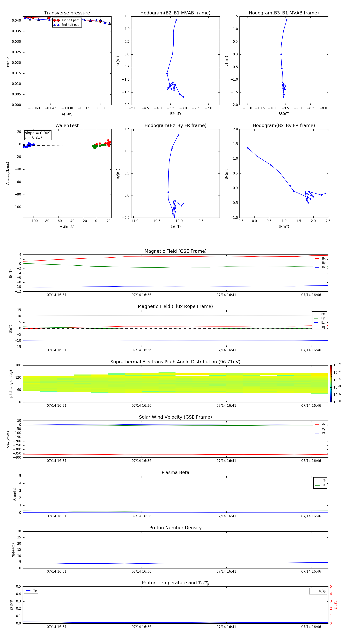Select '|B|' in the Flux Rope legend
351x644 pixels.
click(320, 327)
